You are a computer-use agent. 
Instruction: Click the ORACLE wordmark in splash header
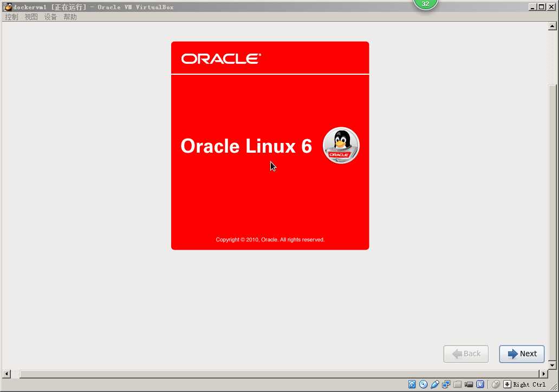coord(221,59)
